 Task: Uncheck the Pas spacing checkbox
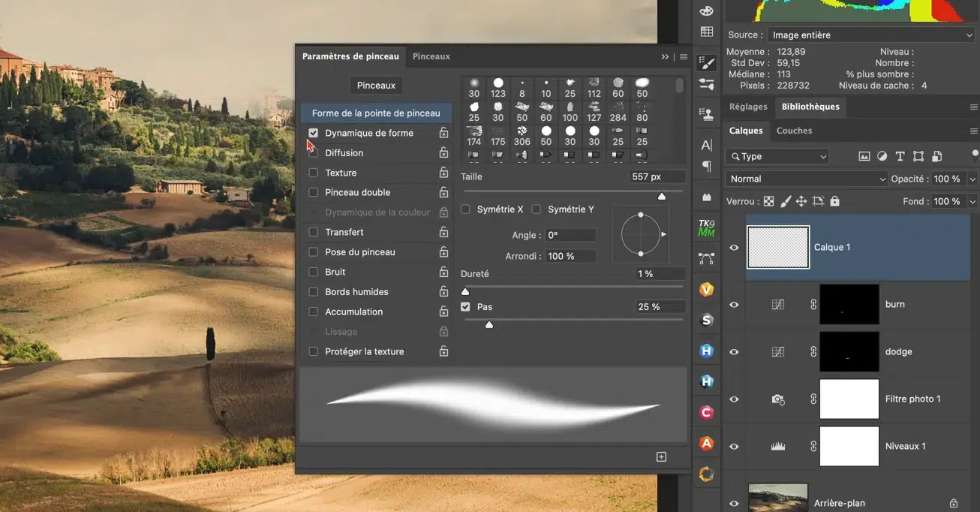click(465, 307)
